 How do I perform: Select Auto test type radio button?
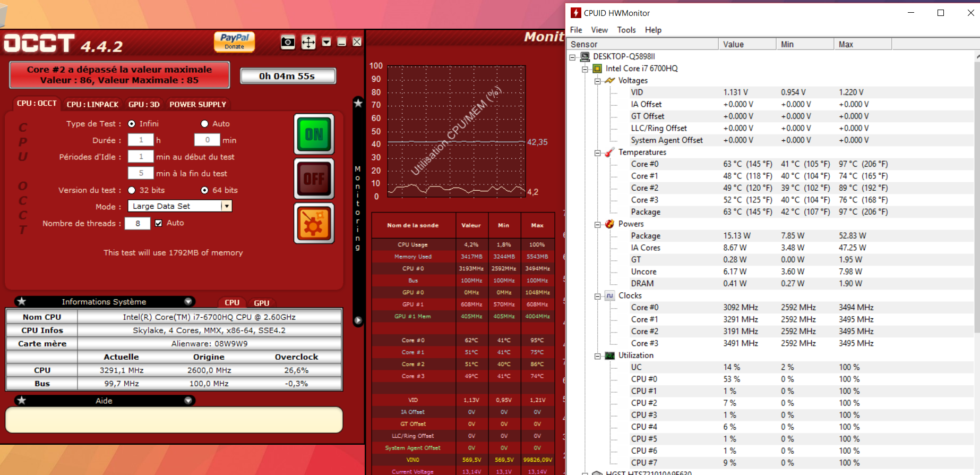(204, 124)
